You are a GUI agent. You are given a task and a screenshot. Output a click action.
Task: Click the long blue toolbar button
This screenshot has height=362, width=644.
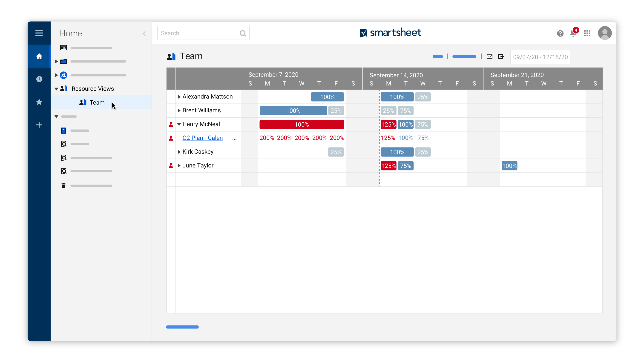pos(464,57)
